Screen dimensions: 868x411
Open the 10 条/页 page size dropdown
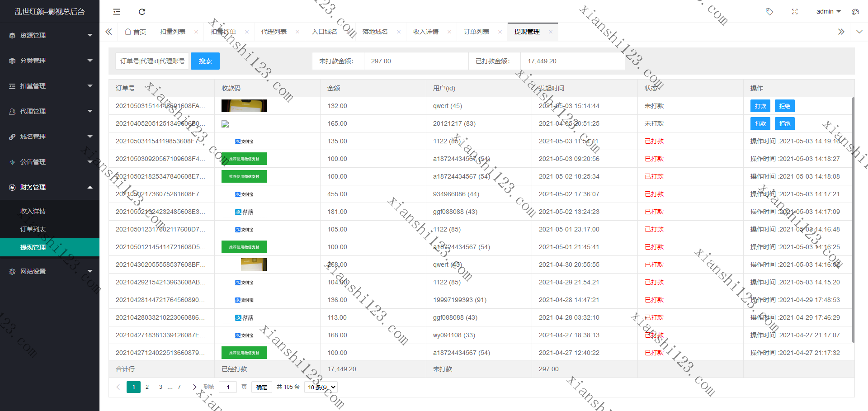(x=321, y=387)
